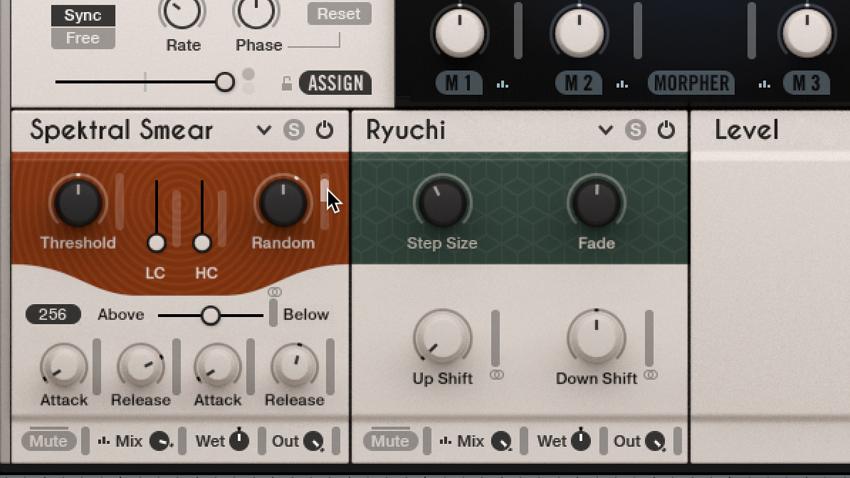This screenshot has height=478, width=850.
Task: Click the Ryuchi Wet knob
Action: [x=581, y=441]
